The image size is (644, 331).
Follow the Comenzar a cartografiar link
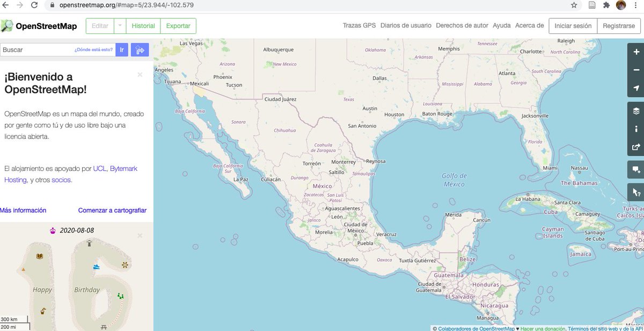(113, 210)
